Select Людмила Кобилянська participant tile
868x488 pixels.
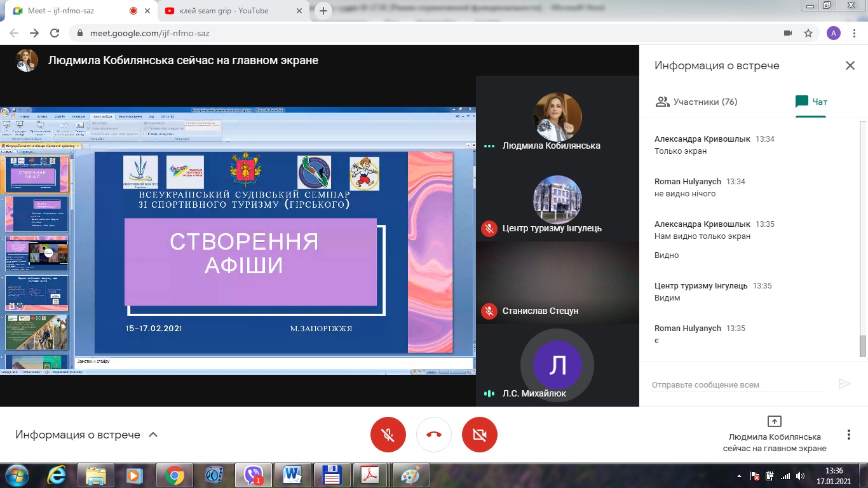(557, 117)
